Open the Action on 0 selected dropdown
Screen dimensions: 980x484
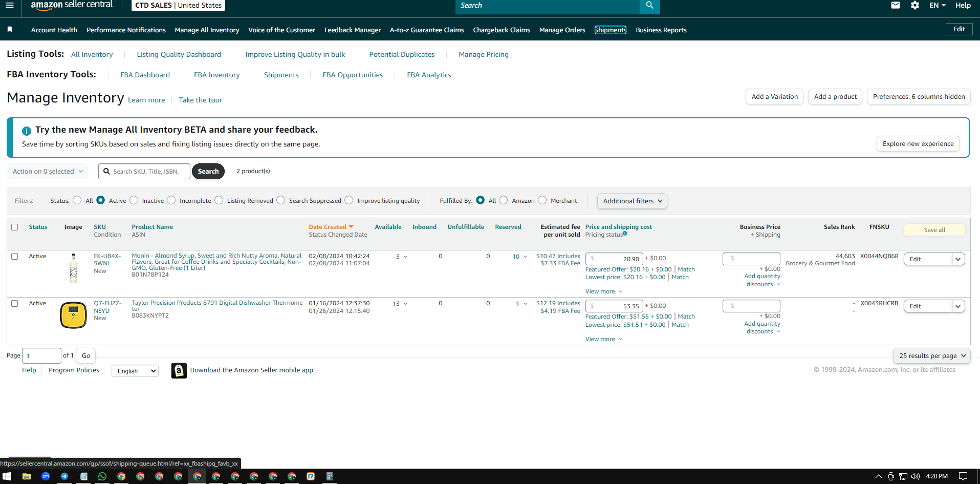click(x=48, y=172)
